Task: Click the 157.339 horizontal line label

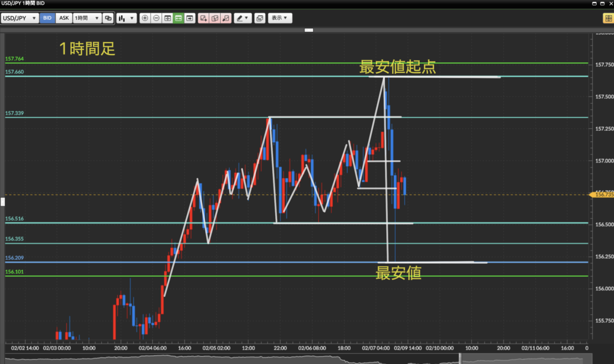Action: point(14,113)
